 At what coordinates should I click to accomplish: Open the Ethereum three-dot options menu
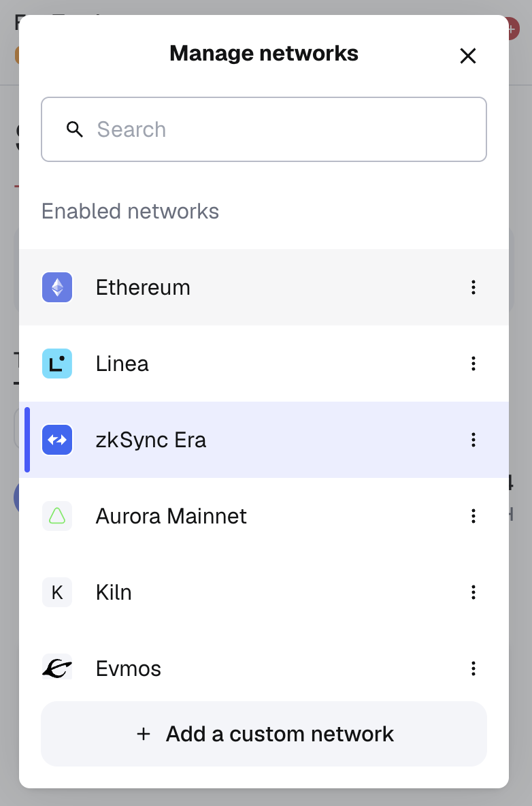[473, 287]
